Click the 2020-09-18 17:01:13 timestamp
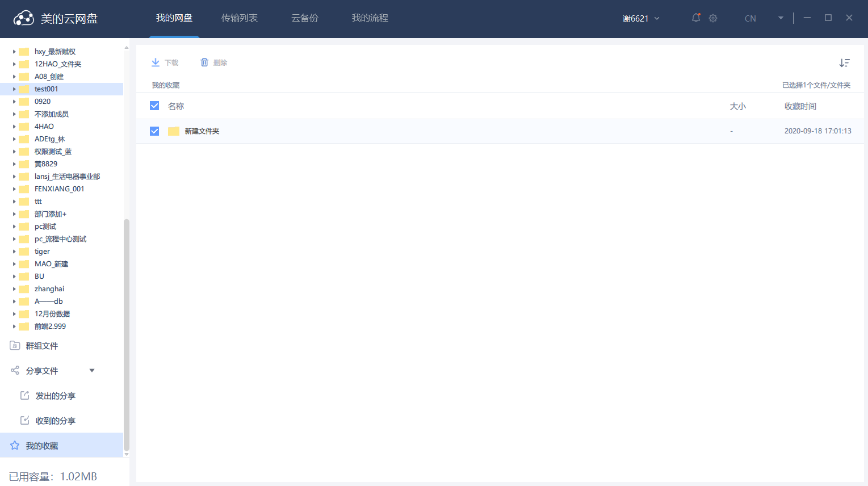Screen dimensions: 868x486 (818, 131)
